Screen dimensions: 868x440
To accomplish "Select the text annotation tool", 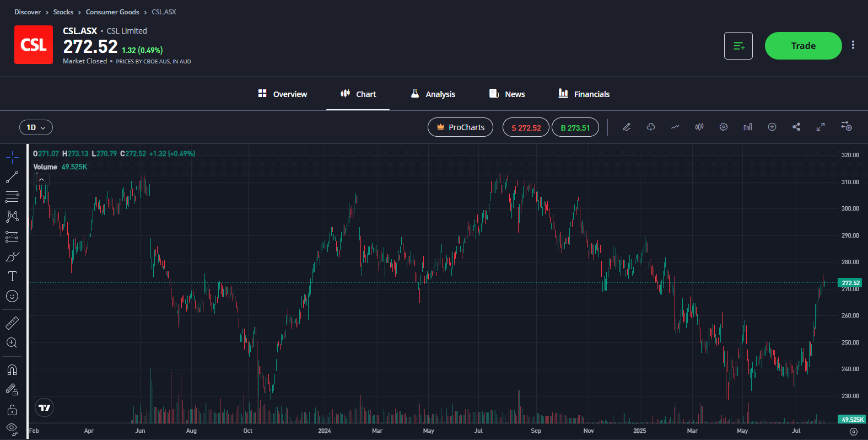I will 12,276.
